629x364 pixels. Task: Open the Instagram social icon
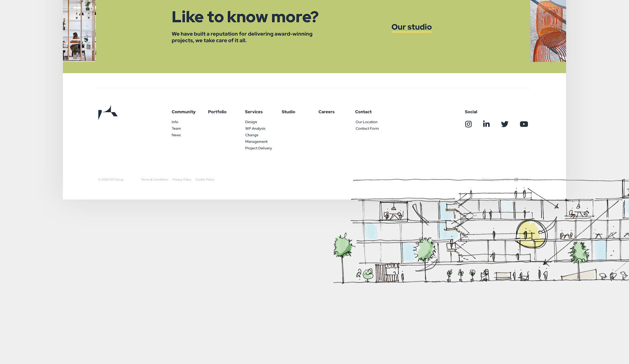tap(468, 124)
